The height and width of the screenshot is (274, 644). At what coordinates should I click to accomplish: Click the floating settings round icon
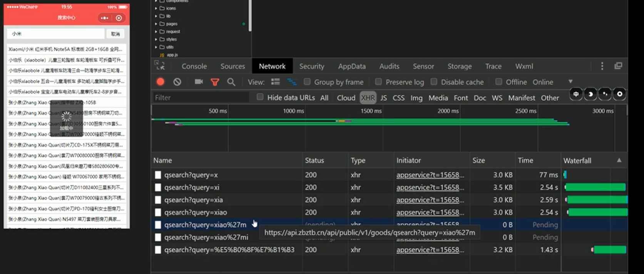point(619,94)
